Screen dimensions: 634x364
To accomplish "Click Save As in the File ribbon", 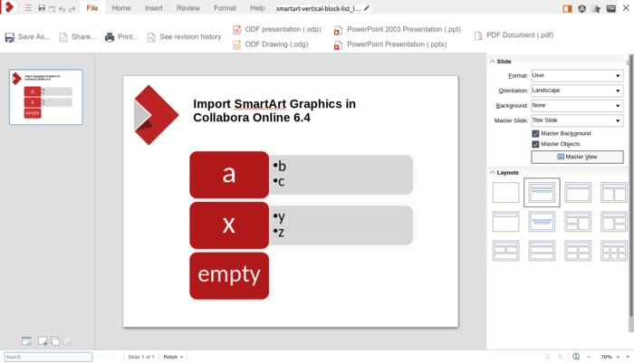I will (27, 37).
